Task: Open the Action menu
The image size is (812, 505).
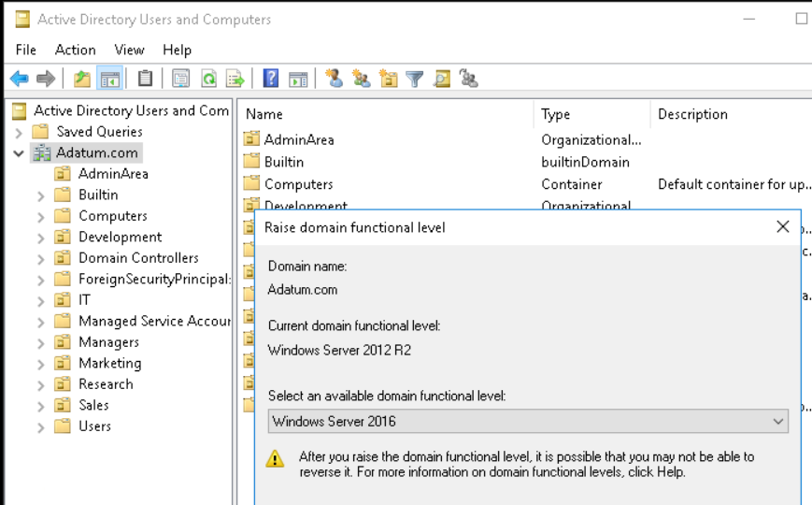Action: pyautogui.click(x=76, y=50)
